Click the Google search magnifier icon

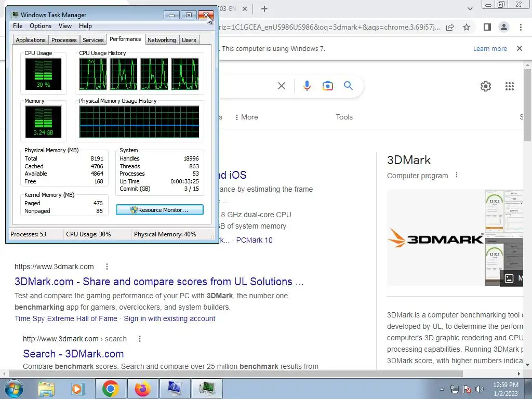coord(348,86)
